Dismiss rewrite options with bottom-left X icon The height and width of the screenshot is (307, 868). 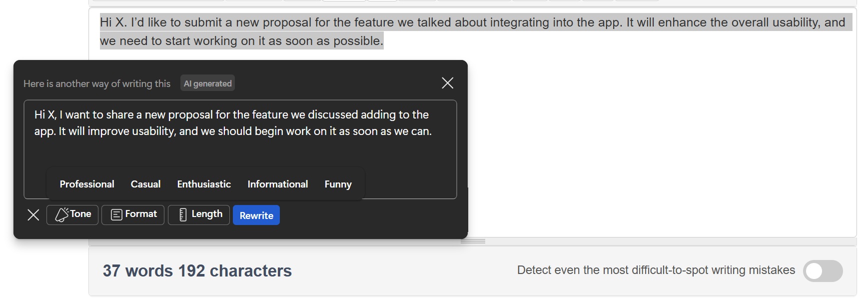point(33,215)
